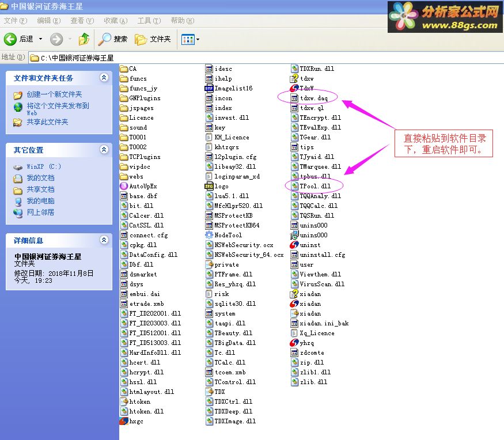Go up one folder level icon
This screenshot has height=440, width=504.
click(84, 39)
